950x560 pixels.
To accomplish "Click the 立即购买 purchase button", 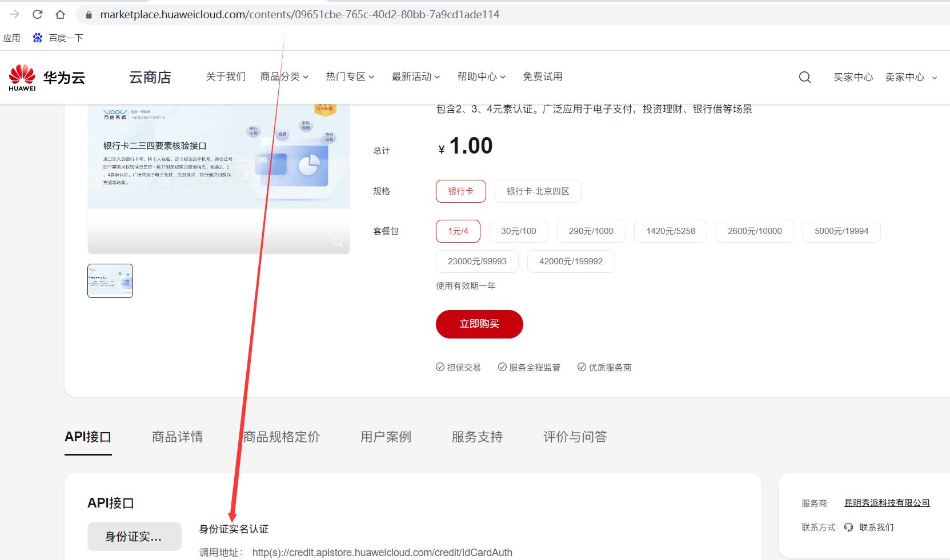I will tap(479, 324).
